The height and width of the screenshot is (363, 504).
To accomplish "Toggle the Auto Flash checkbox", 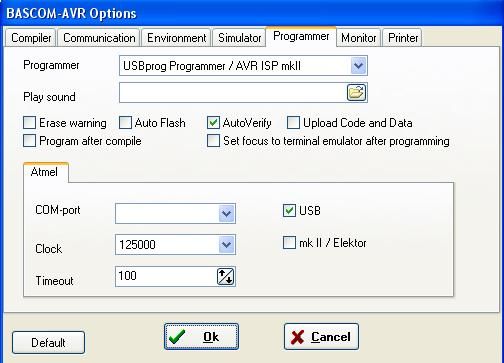I will click(x=125, y=123).
